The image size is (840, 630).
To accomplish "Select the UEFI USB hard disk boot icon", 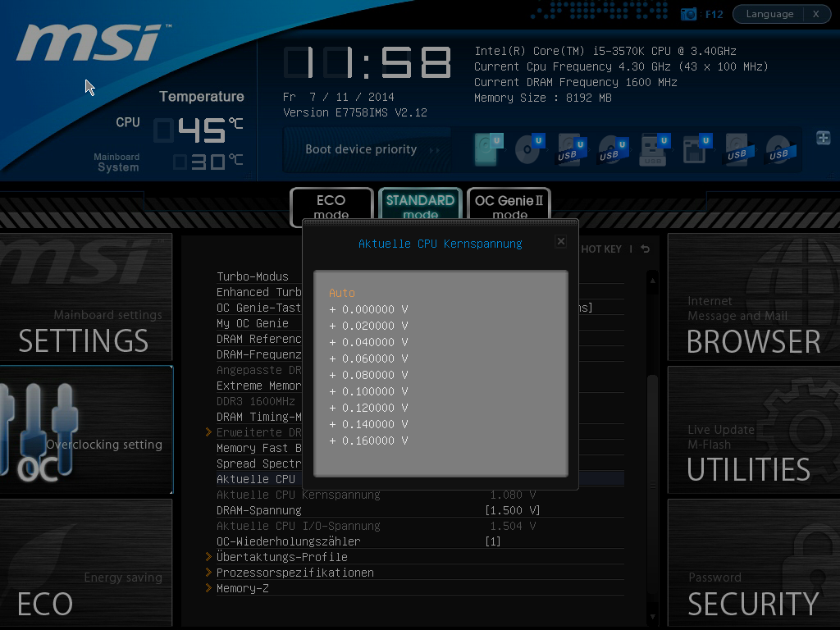I will [571, 151].
